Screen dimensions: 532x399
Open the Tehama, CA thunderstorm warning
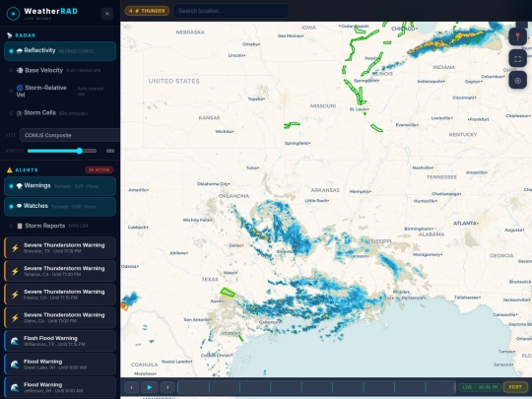[x=60, y=271]
